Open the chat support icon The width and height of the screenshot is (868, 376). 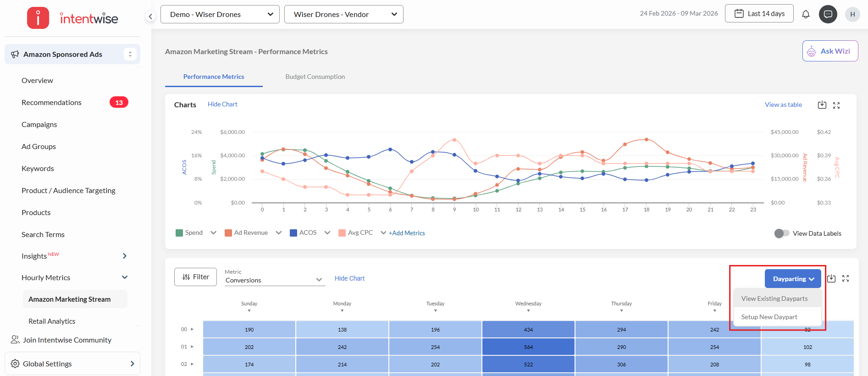828,14
